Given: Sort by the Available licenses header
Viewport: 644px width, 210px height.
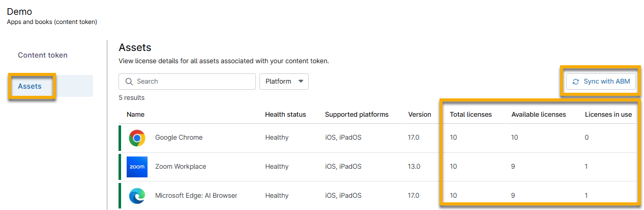Looking at the screenshot, I should [539, 115].
